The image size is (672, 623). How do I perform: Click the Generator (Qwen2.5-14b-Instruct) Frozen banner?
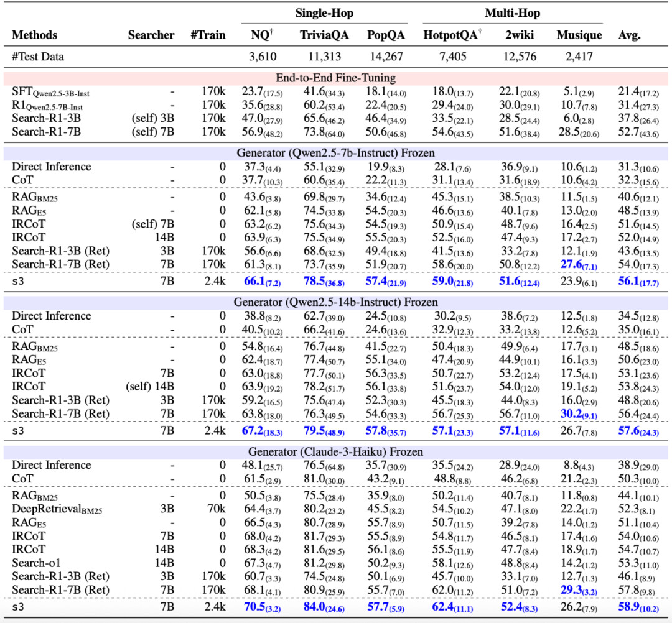[335, 302]
